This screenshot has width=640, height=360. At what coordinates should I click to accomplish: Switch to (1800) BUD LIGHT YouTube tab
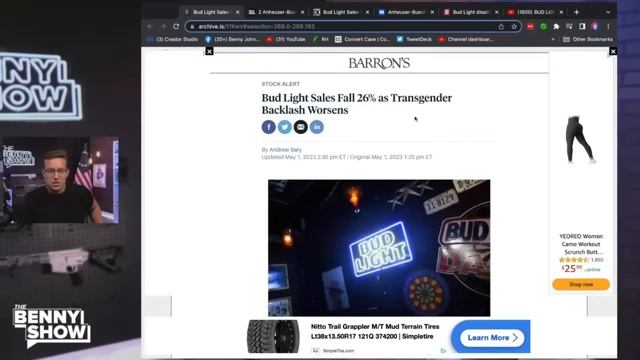tap(535, 12)
